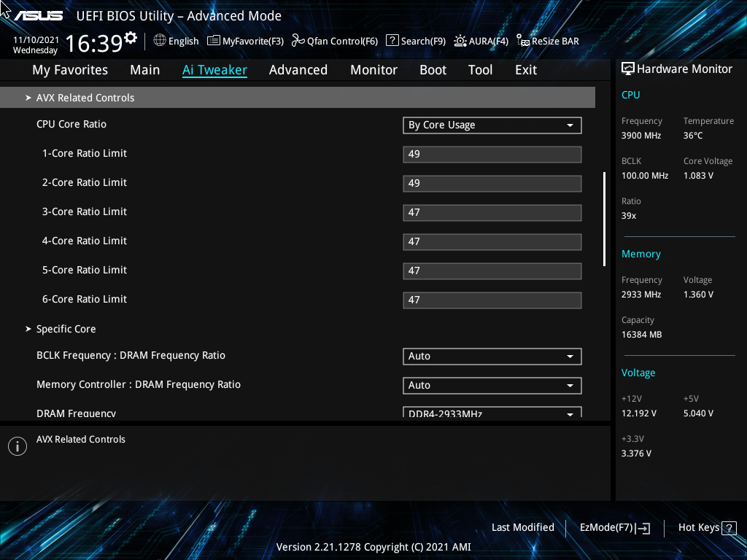Viewport: 747px width, 560px height.
Task: Click the 39x ratio value
Action: [x=629, y=216]
